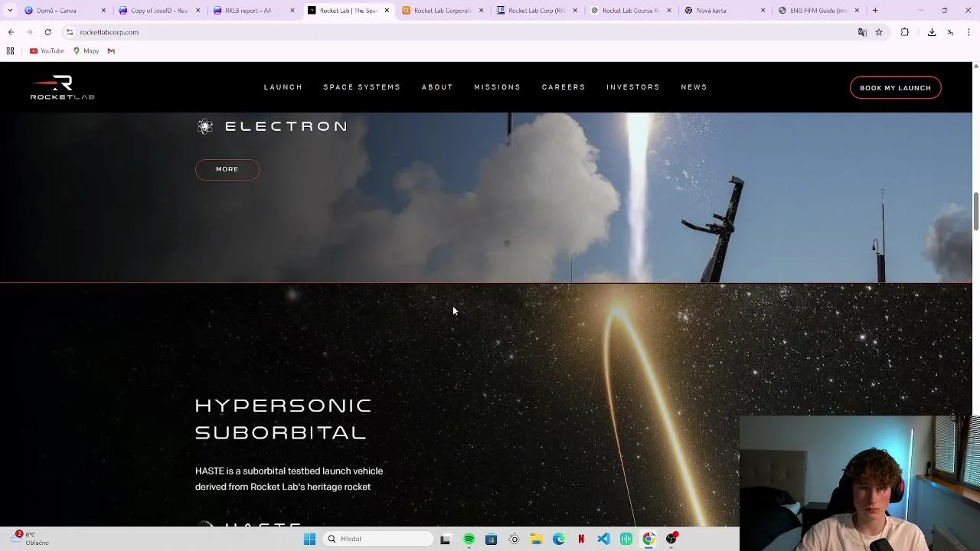Switch to the Domů – Canva tab
The width and height of the screenshot is (980, 551).
point(64,11)
